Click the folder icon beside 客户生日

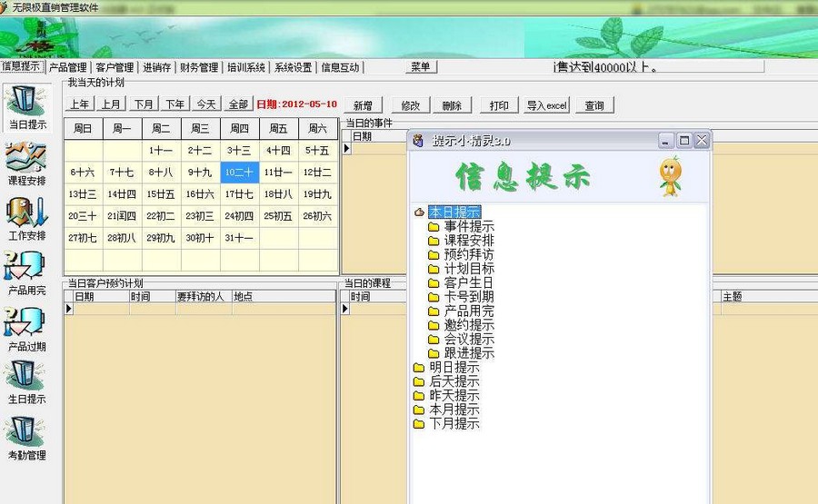[434, 283]
